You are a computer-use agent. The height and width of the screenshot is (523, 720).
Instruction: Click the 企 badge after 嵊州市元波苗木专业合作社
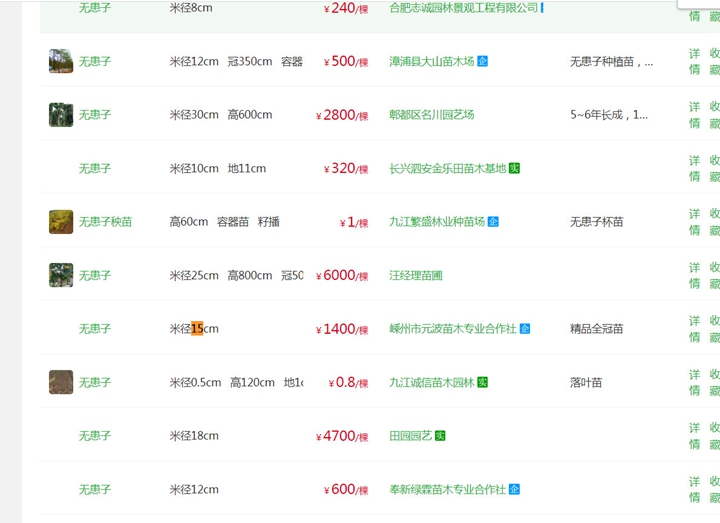click(525, 329)
